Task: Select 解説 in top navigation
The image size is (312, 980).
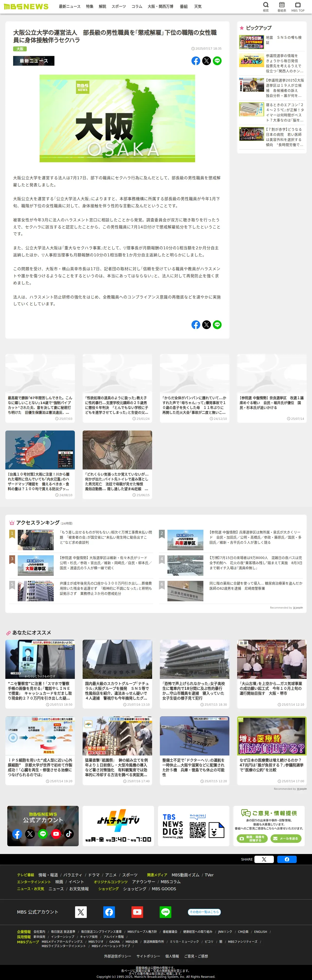Action: (x=103, y=7)
